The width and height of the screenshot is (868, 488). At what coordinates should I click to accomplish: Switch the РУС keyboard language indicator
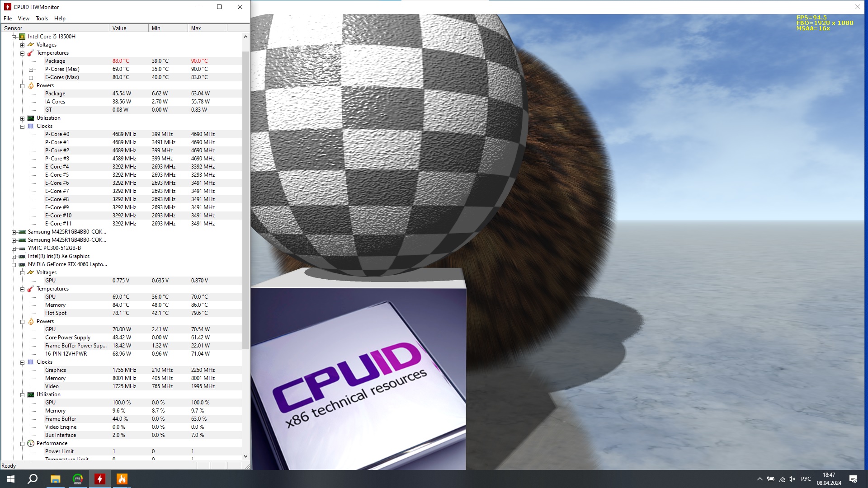(806, 479)
